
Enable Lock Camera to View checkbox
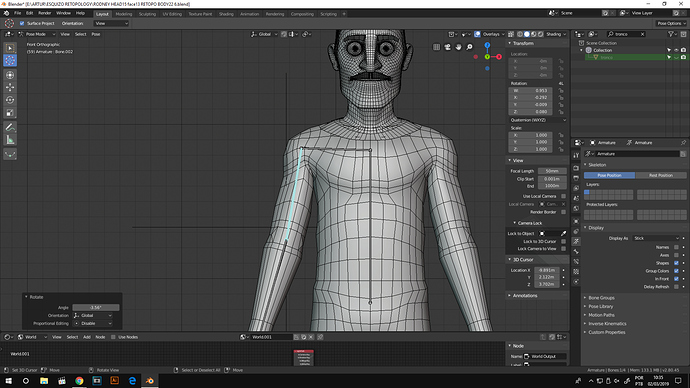pos(563,249)
